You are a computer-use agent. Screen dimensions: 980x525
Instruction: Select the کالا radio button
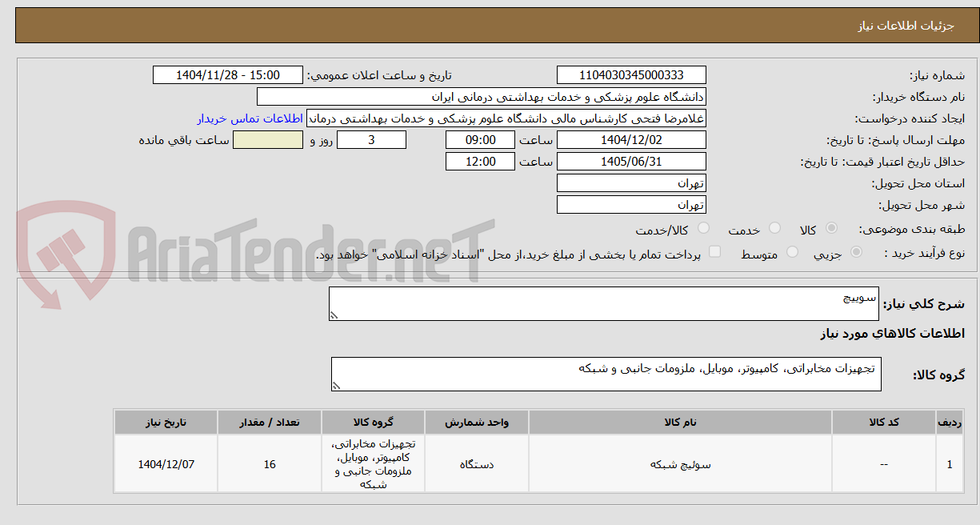click(x=831, y=229)
